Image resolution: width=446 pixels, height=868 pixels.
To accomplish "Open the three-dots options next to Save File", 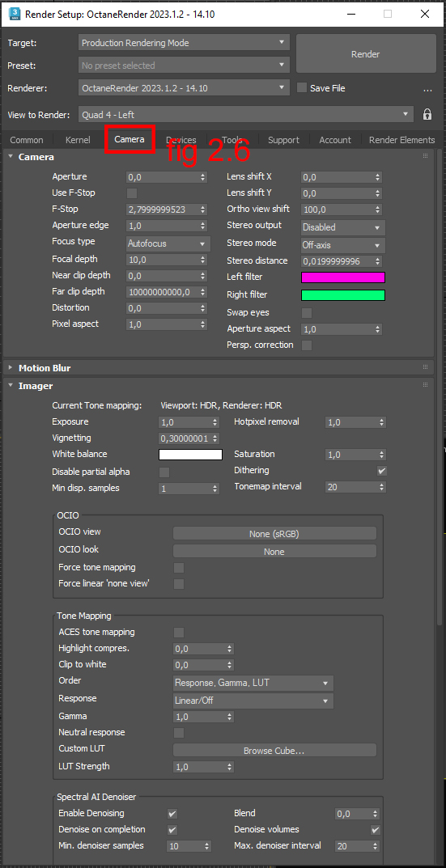I will (x=427, y=88).
